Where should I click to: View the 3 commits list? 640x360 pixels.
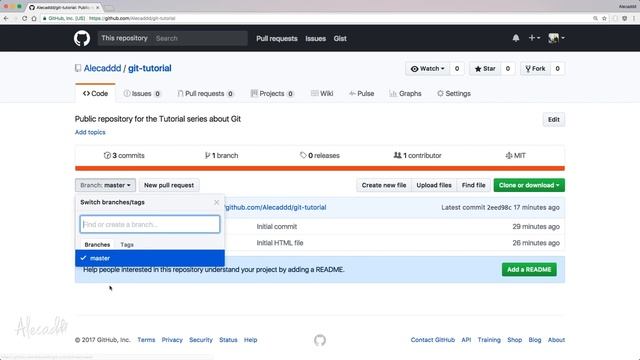(124, 156)
